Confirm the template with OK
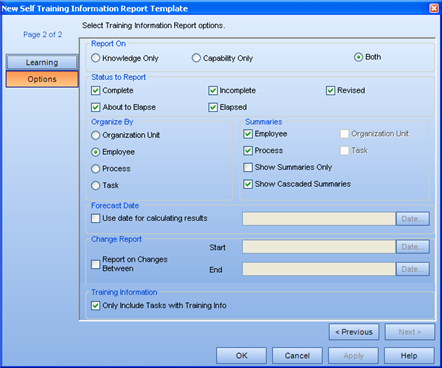This screenshot has height=368, width=442. pyautogui.click(x=241, y=356)
